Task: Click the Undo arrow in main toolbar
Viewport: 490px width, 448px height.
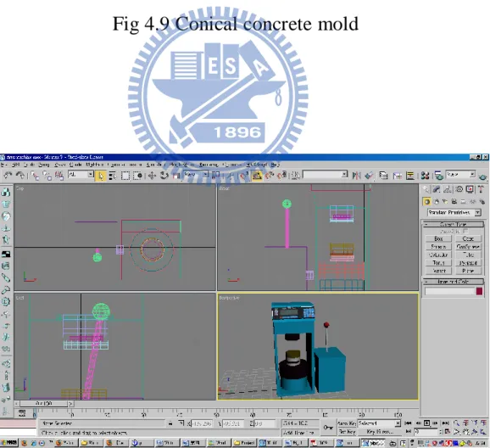Action: [x=8, y=176]
